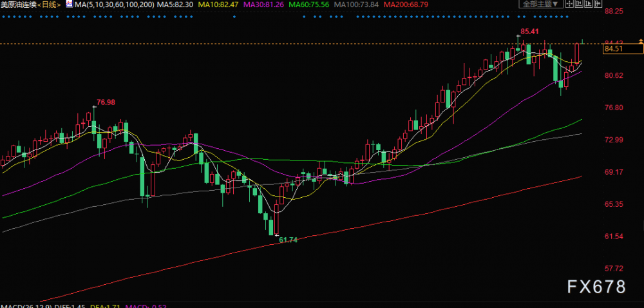Click the 84.51 current price tag
644x308 pixels.
(x=622, y=49)
